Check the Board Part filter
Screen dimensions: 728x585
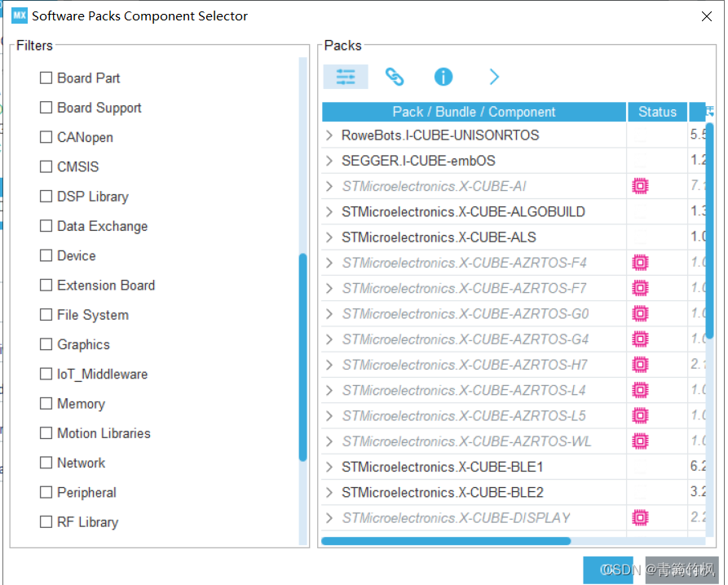tap(46, 78)
